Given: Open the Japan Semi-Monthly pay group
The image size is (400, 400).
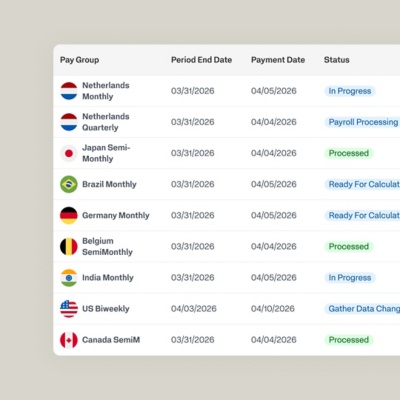Looking at the screenshot, I should [x=106, y=153].
